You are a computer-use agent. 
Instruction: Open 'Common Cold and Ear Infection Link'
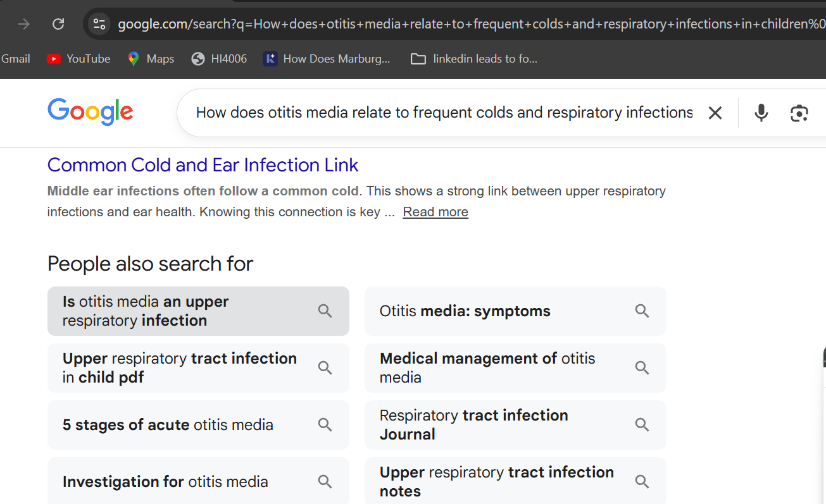pos(203,164)
